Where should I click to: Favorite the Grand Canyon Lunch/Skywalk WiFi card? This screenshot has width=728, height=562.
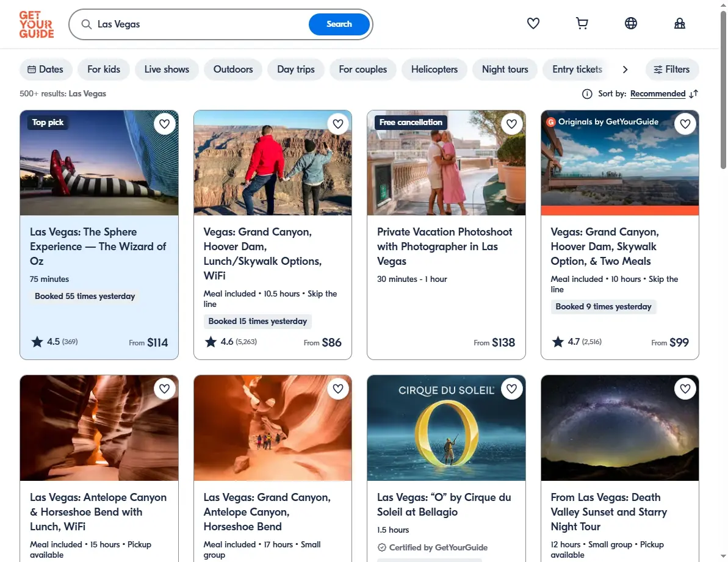pyautogui.click(x=338, y=124)
